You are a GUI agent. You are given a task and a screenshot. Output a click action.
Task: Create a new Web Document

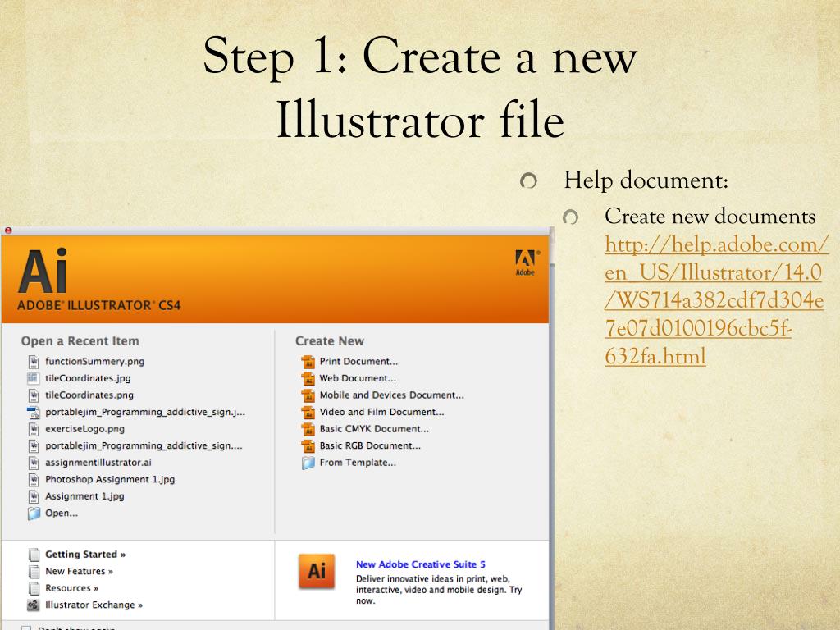point(358,378)
